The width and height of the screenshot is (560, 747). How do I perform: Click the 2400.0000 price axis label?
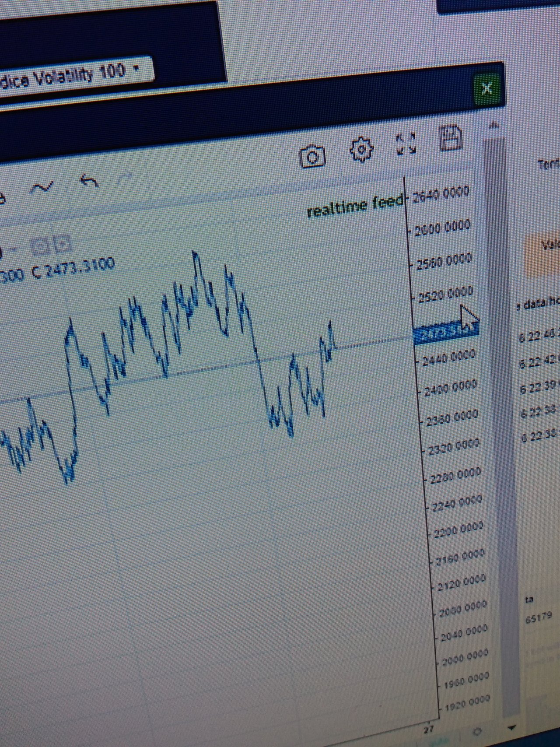click(450, 388)
